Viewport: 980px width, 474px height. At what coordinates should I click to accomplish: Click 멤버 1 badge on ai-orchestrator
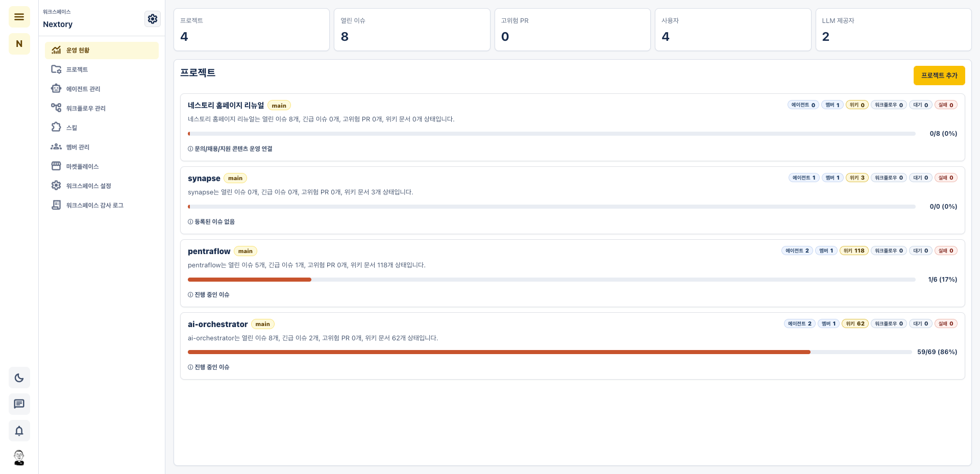pos(828,323)
